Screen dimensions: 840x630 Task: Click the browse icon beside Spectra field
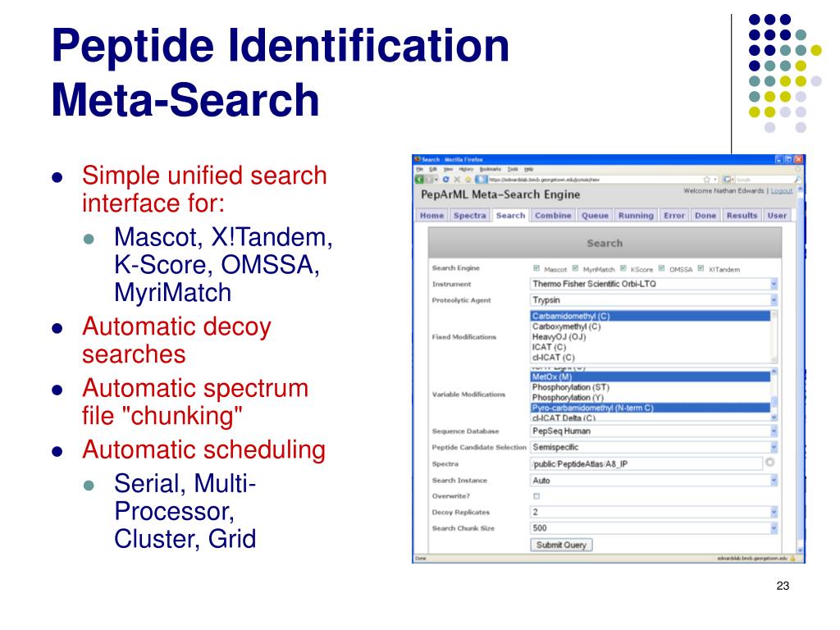tap(769, 463)
